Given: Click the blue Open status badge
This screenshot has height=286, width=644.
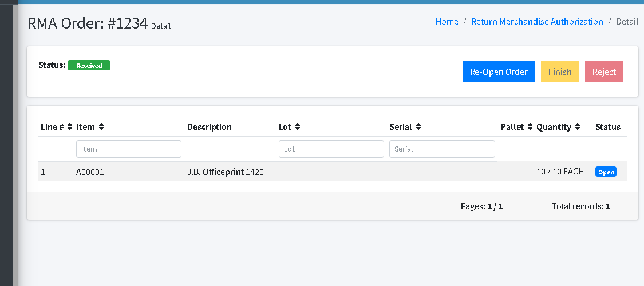Looking at the screenshot, I should [x=606, y=172].
